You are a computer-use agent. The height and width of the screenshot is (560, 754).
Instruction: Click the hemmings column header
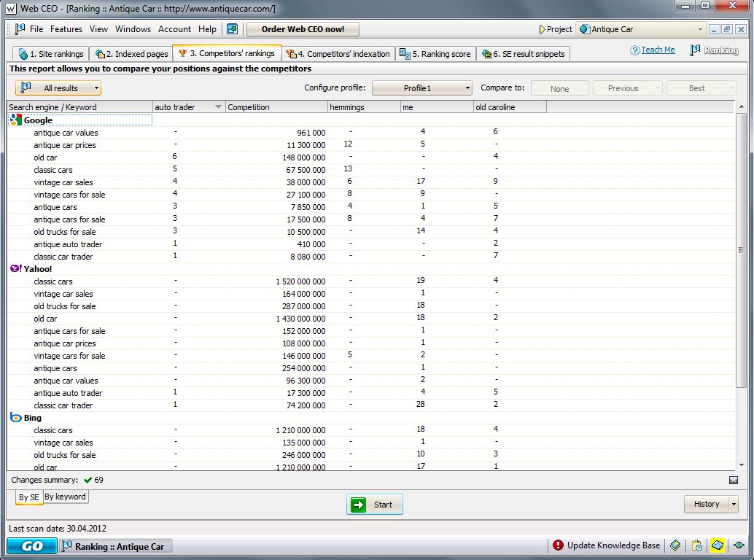click(x=364, y=106)
